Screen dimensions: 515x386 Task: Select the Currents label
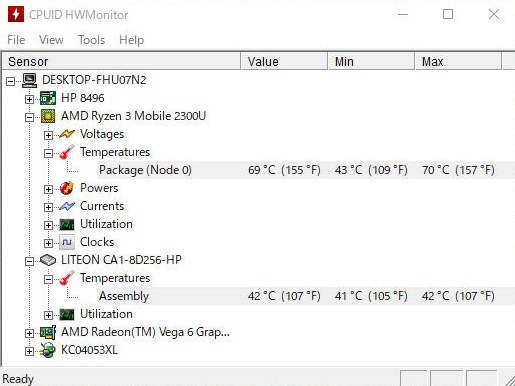click(x=102, y=206)
